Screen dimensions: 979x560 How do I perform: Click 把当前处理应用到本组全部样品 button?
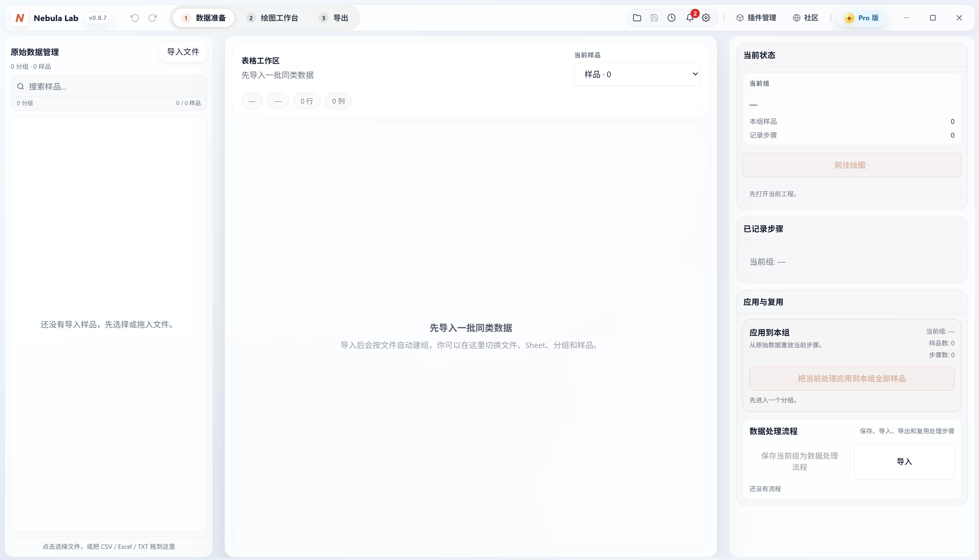(x=852, y=378)
